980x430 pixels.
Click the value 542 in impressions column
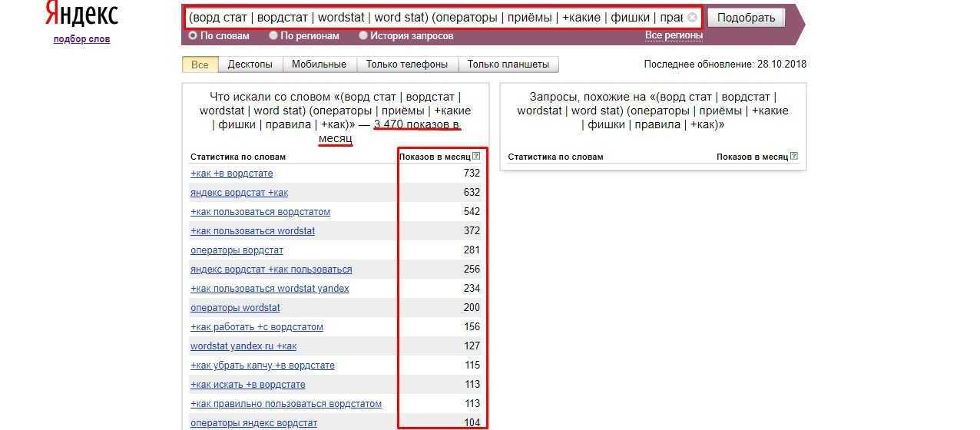coord(472,212)
